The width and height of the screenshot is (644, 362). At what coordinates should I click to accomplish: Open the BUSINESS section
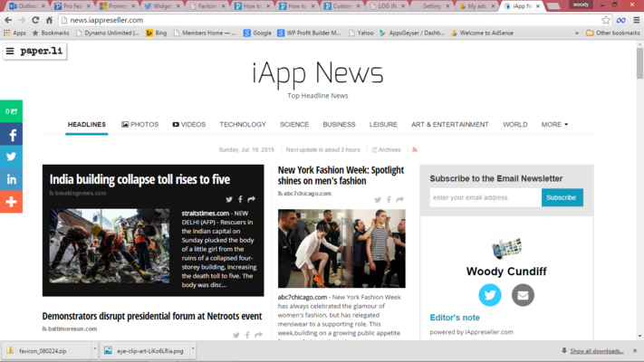(339, 124)
